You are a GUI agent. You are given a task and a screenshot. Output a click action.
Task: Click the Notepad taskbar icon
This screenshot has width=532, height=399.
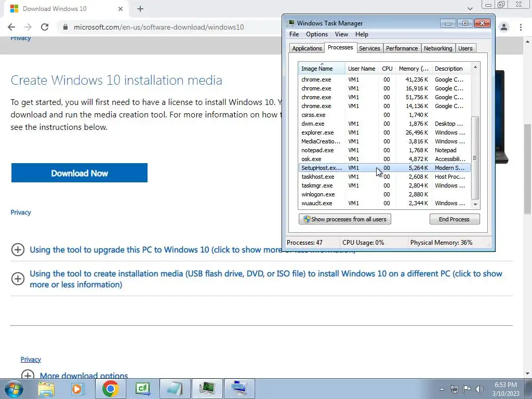click(175, 389)
